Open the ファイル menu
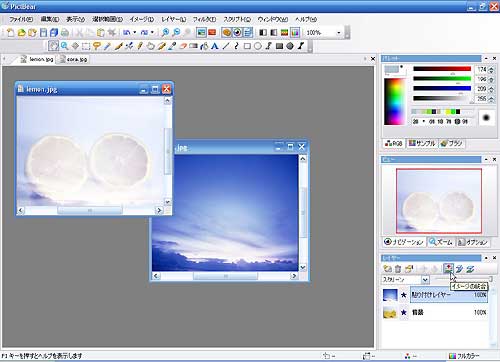500x362 pixels. pyautogui.click(x=21, y=19)
